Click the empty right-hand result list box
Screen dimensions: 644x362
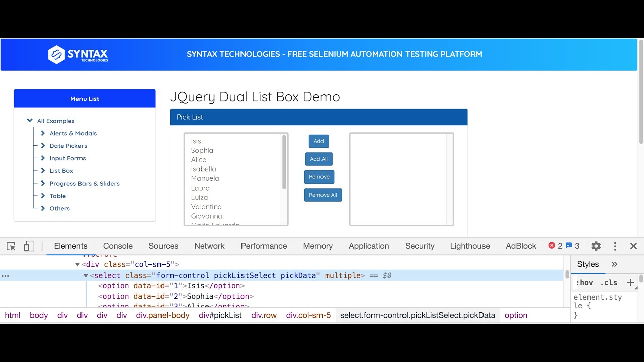(401, 179)
